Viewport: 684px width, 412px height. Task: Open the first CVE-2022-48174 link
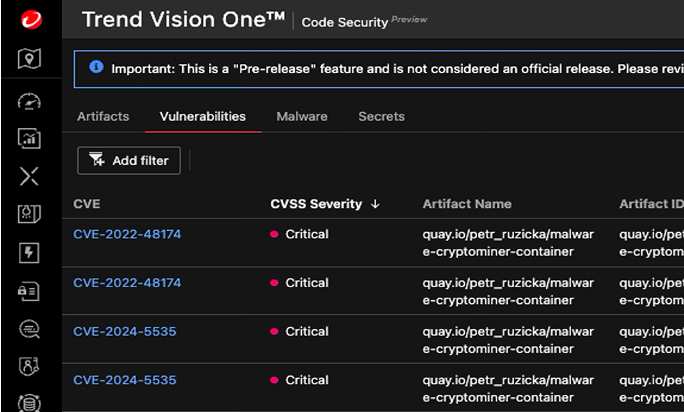[127, 234]
